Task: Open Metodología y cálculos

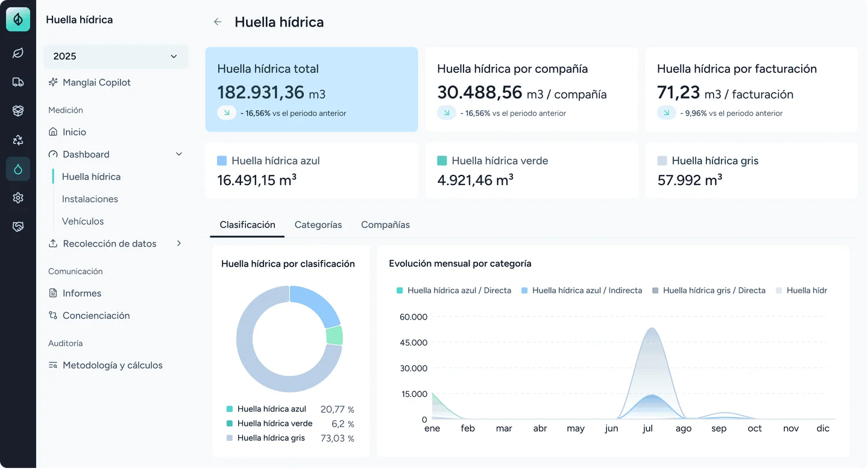Action: click(113, 365)
